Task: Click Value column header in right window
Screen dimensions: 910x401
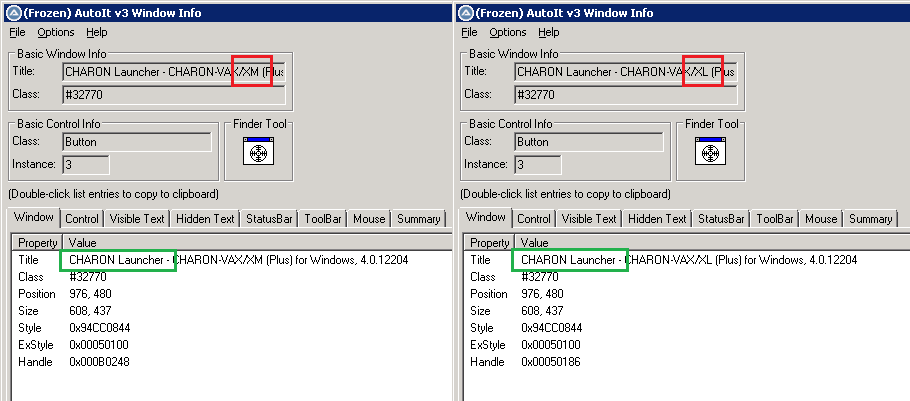Action: [x=712, y=243]
